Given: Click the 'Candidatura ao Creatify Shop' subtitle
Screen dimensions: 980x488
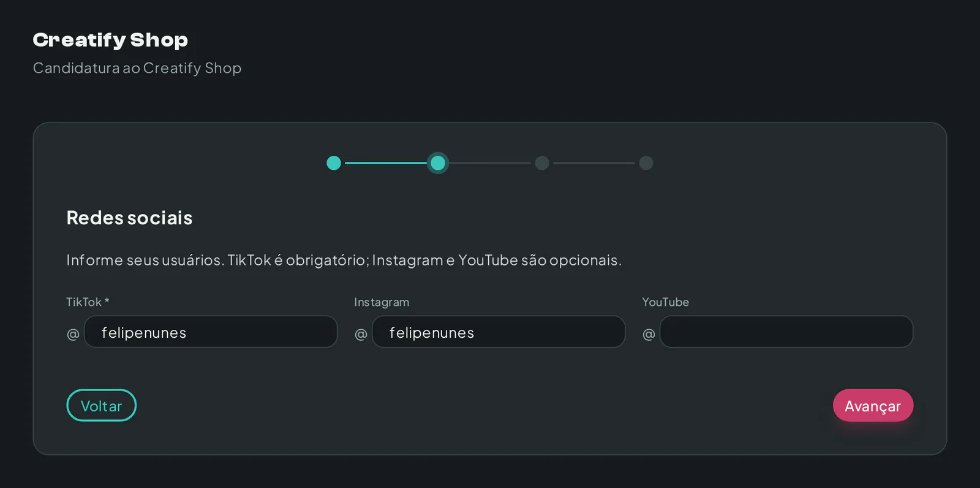Looking at the screenshot, I should pyautogui.click(x=137, y=68).
